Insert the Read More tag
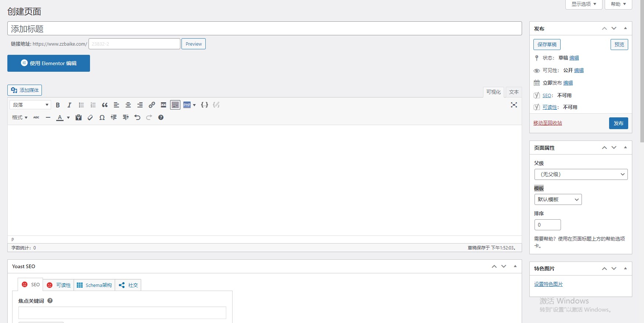This screenshot has height=323, width=644. [163, 105]
